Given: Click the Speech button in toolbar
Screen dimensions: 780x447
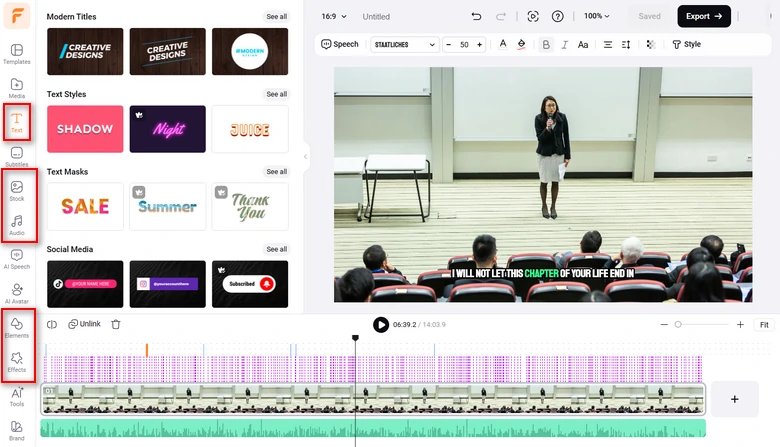Looking at the screenshot, I should pyautogui.click(x=340, y=44).
